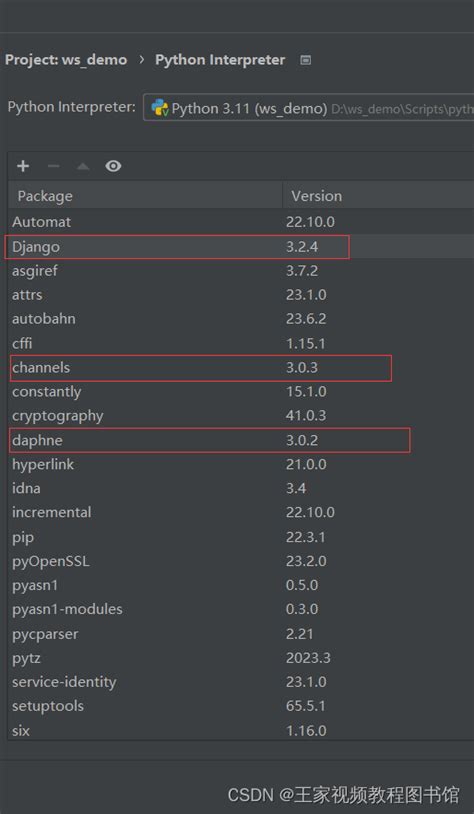Screen dimensions: 474x814
Task: Click the settings scope icon beside Python Interpreter
Action: coord(306,60)
